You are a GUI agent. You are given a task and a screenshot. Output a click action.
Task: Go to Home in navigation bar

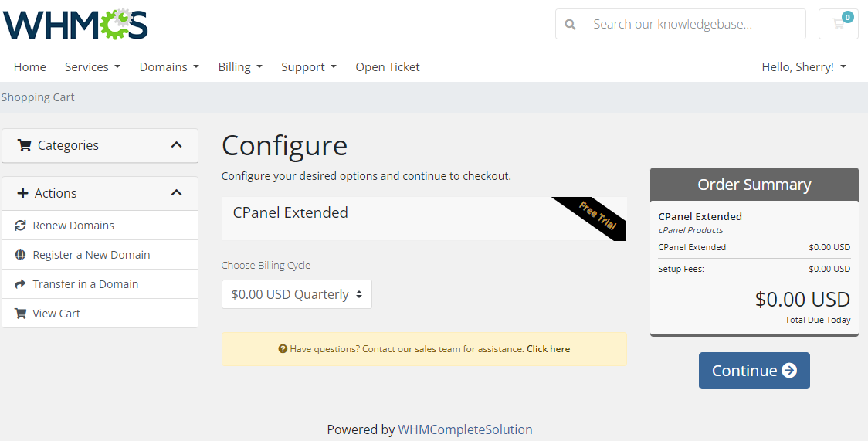pos(30,67)
